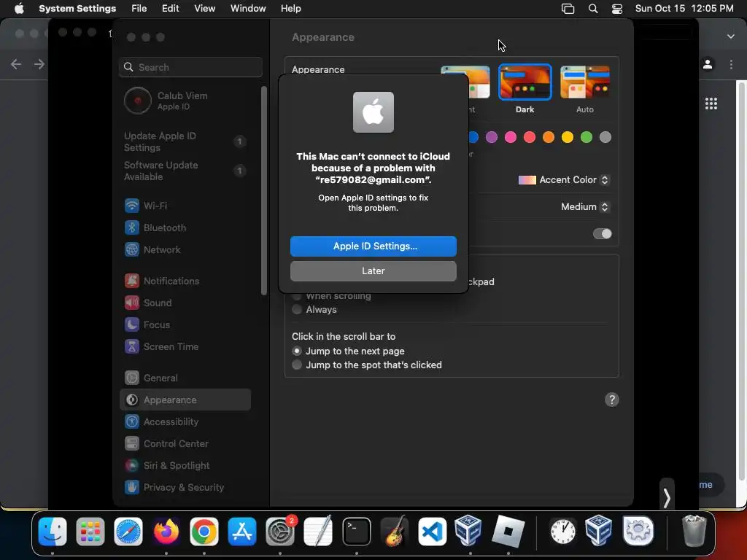Open Trash in the Dock

[x=694, y=531]
